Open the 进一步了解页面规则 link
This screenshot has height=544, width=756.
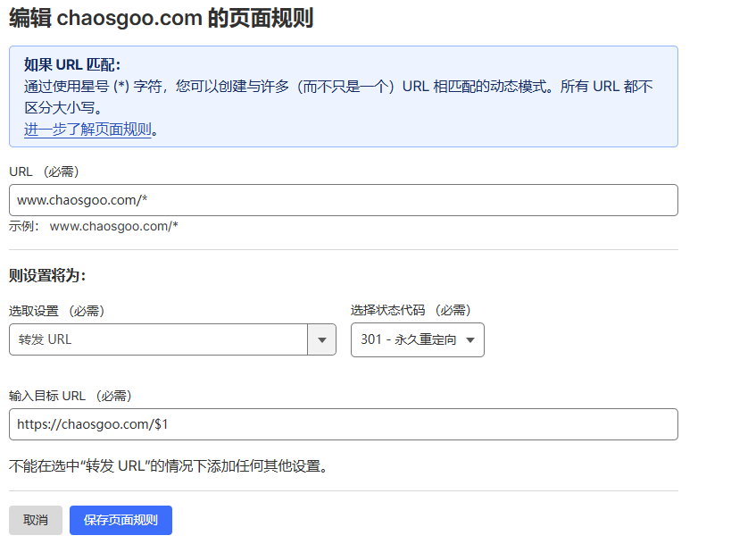(87, 130)
